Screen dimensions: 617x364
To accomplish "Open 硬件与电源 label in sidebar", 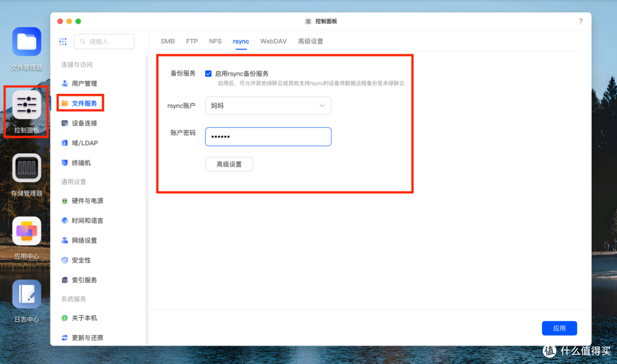I will coord(87,201).
